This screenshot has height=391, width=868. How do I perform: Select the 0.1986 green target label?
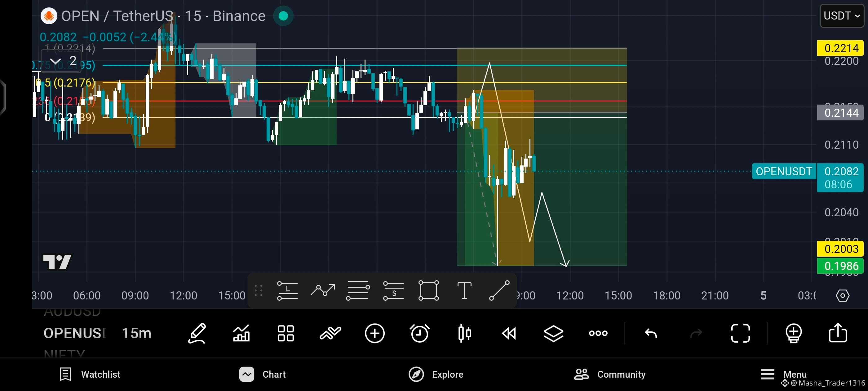click(x=841, y=266)
